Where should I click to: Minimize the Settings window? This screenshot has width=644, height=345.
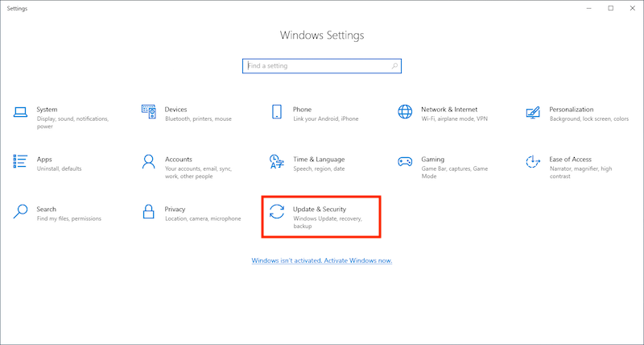click(589, 8)
